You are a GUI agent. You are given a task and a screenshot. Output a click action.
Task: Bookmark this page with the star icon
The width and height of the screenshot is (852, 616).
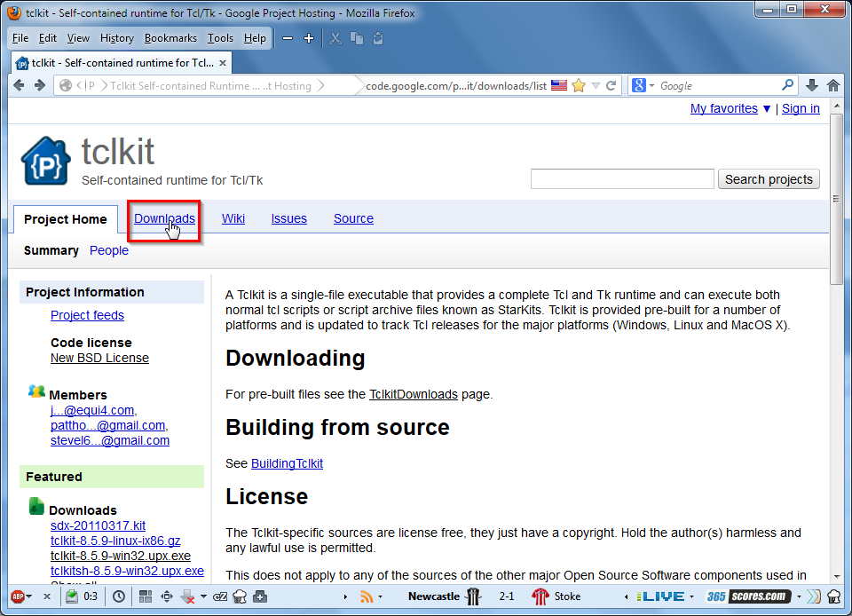coord(579,85)
